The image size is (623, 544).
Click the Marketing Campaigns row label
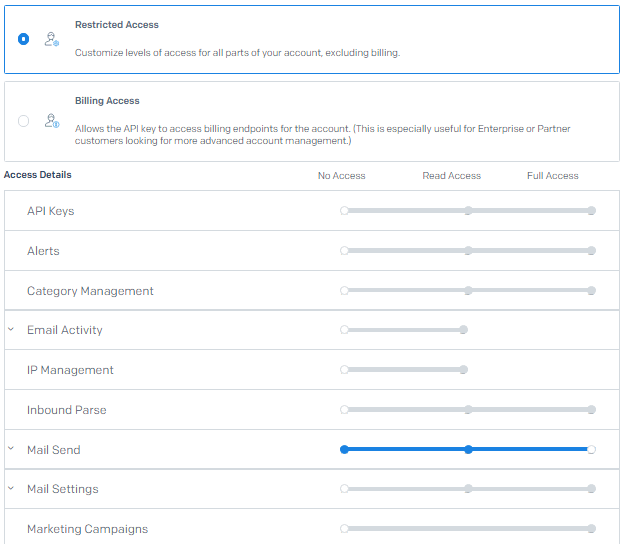87,529
